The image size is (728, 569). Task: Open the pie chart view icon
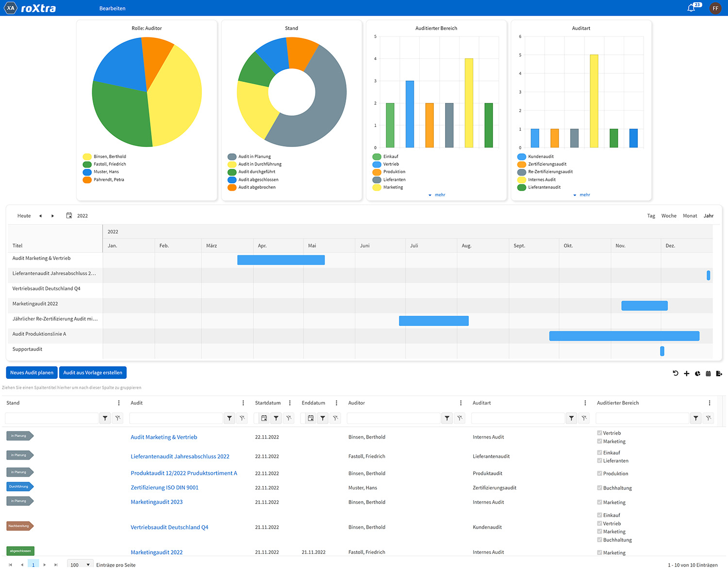[x=697, y=374]
